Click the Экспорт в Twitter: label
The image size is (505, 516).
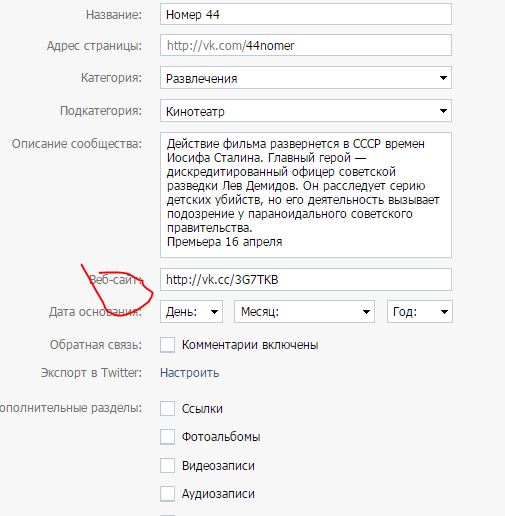[x=91, y=373]
